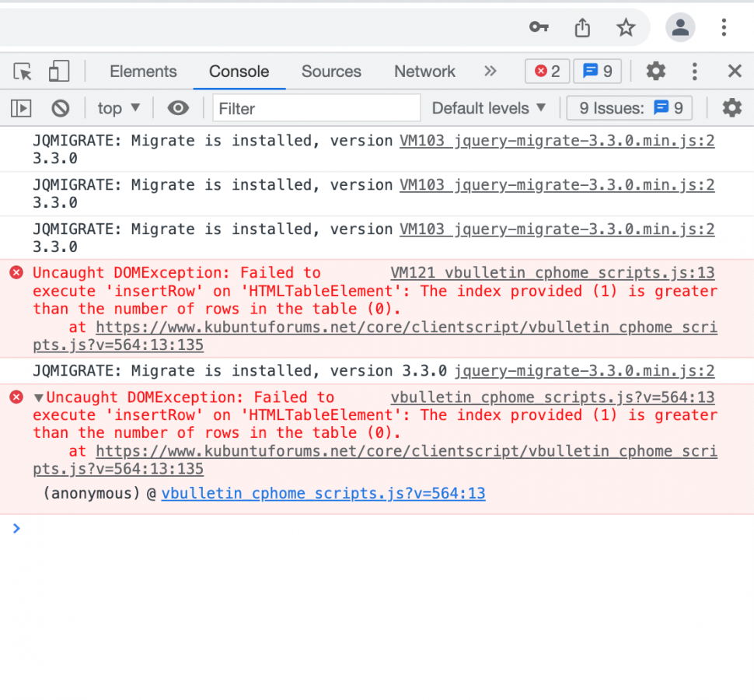Viewport: 754px width, 700px height.
Task: Focus the console Filter input field
Action: point(316,108)
